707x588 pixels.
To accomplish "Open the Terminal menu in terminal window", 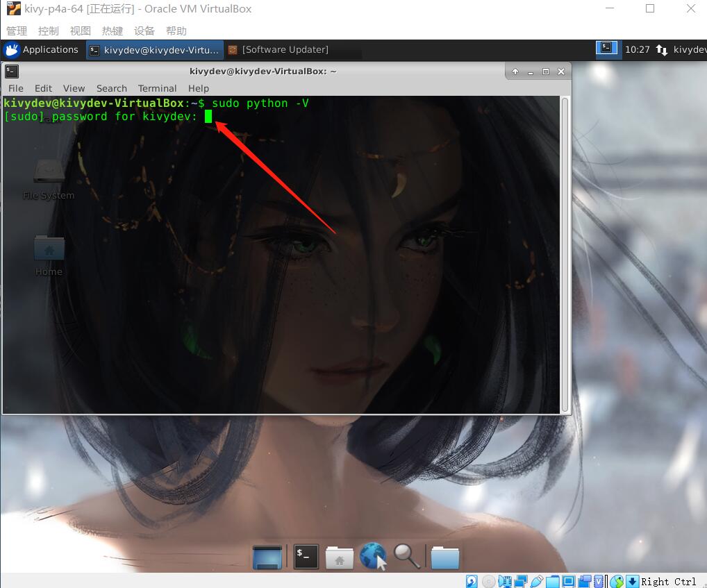I will [x=157, y=88].
